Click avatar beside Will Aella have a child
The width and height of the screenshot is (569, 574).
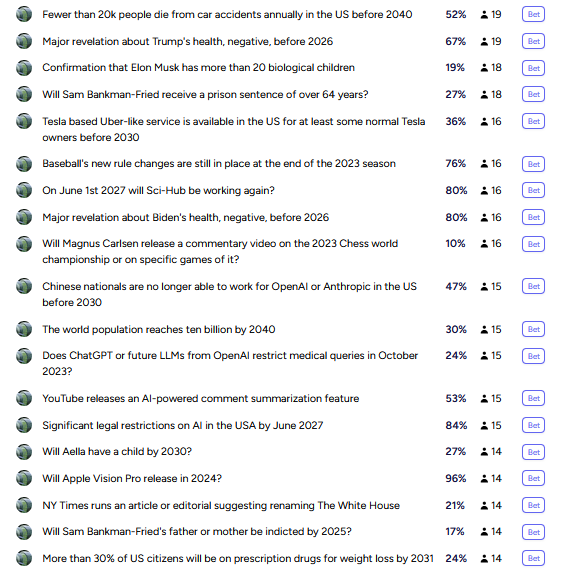point(24,452)
